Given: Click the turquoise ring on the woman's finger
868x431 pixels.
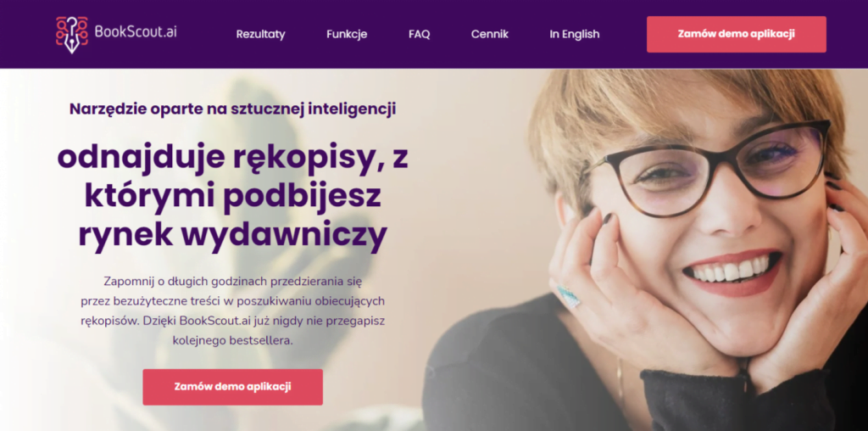Looking at the screenshot, I should pos(569,296).
